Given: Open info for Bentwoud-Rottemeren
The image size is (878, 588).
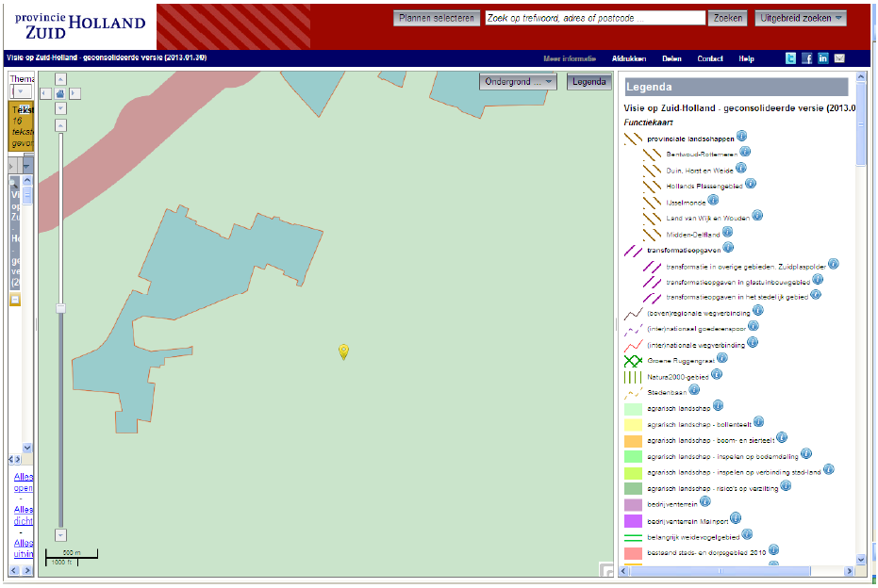Looking at the screenshot, I should (x=745, y=151).
